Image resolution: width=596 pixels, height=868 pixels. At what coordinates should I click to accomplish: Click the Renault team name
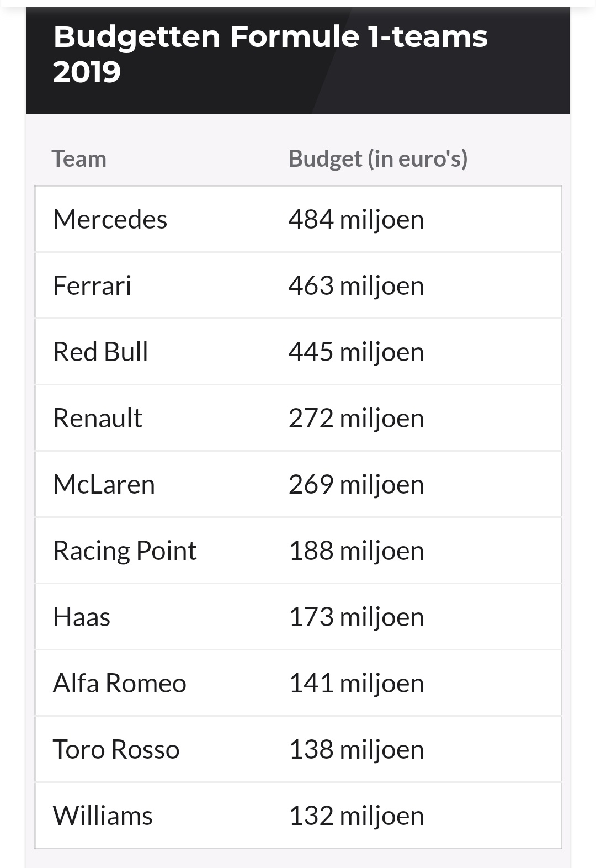point(98,419)
